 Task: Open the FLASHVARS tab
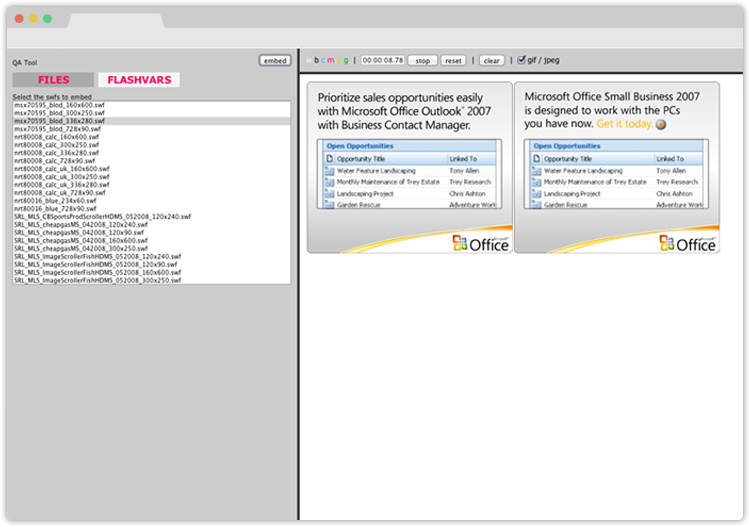139,80
